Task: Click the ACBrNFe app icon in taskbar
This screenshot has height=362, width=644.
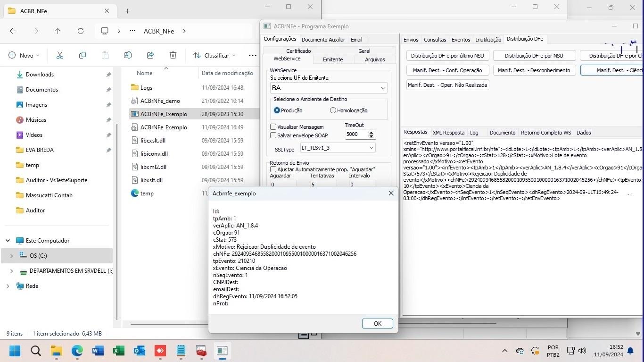Action: [222, 351]
